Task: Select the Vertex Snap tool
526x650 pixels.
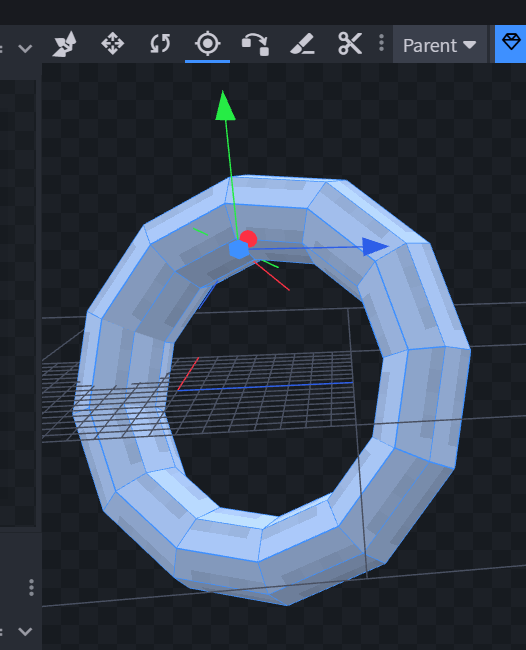Action: pos(255,44)
